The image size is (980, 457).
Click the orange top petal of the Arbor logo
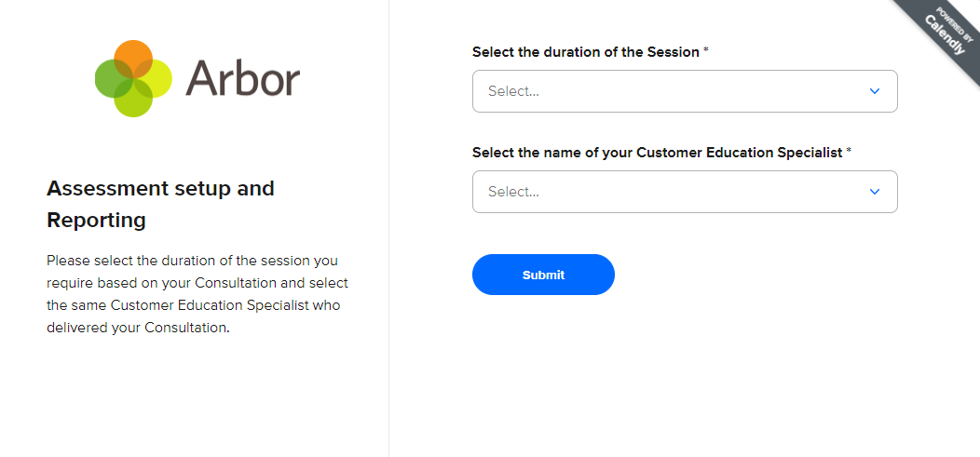[x=134, y=56]
